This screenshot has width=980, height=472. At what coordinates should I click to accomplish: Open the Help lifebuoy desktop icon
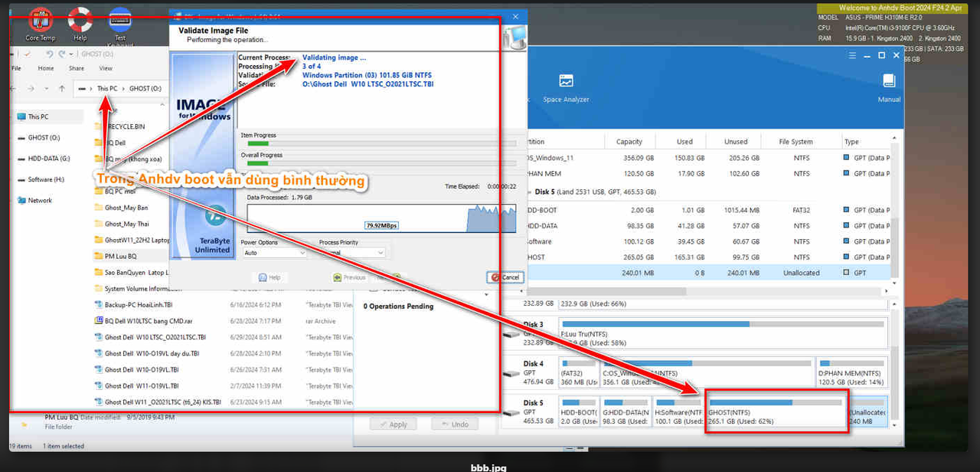[80, 23]
